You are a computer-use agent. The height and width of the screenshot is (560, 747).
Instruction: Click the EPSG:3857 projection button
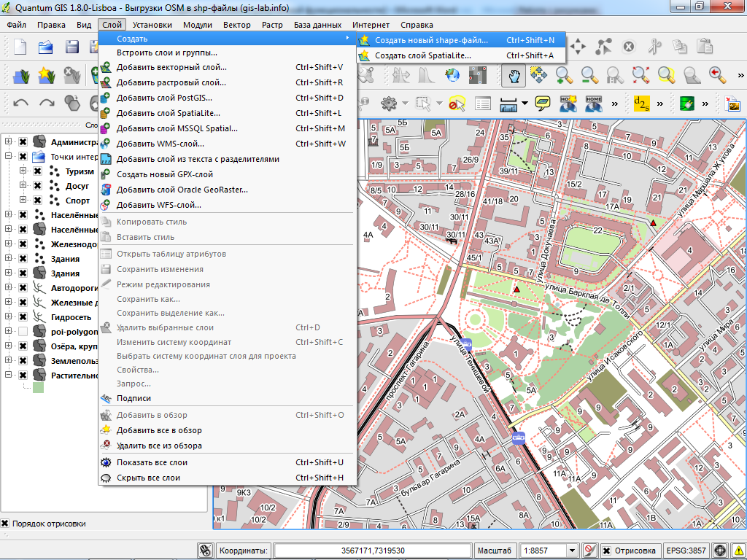tap(686, 551)
